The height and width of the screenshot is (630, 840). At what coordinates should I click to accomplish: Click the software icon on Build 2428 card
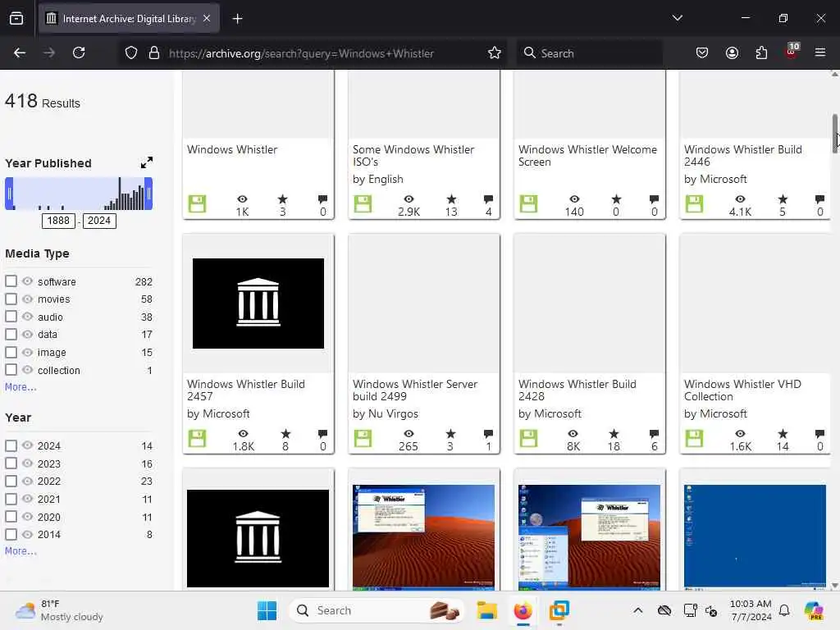[528, 438]
